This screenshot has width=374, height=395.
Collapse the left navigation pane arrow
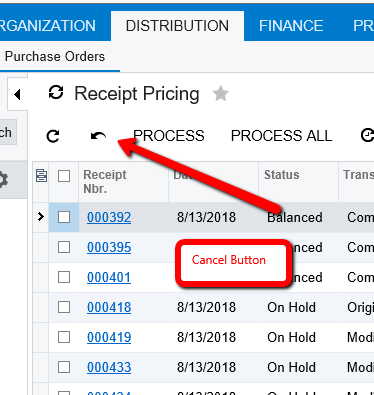(17, 95)
